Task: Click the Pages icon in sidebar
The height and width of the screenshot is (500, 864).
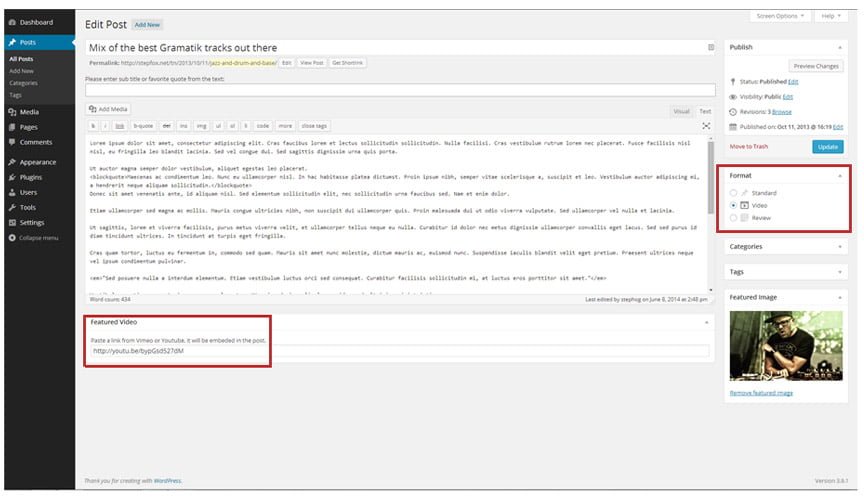Action: pyautogui.click(x=11, y=127)
